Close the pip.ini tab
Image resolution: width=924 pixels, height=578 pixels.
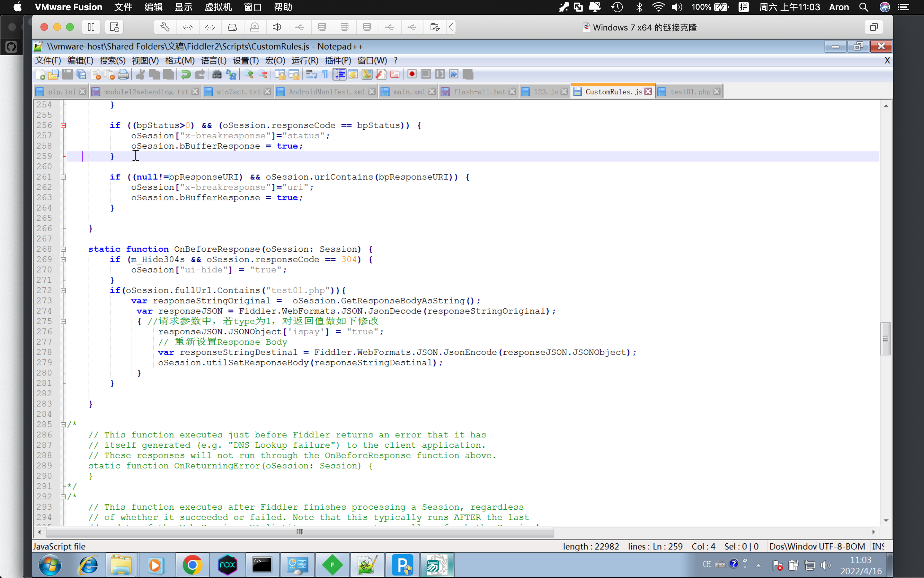pyautogui.click(x=82, y=92)
